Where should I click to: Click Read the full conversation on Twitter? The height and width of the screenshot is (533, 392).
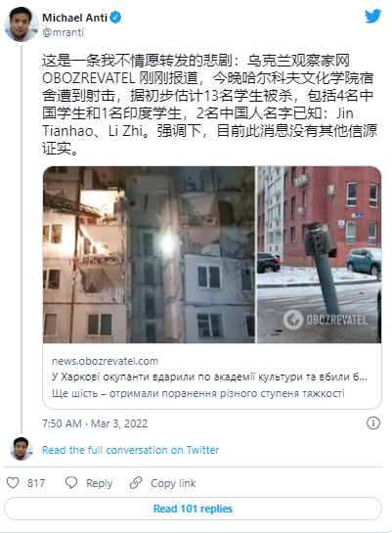click(x=130, y=450)
